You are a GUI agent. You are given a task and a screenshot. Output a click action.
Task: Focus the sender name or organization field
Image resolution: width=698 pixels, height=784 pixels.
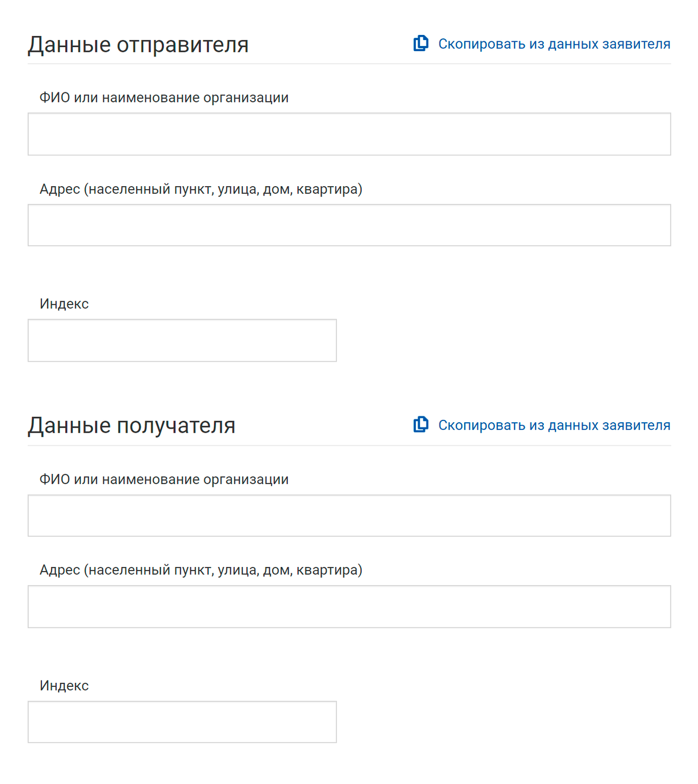(x=349, y=134)
